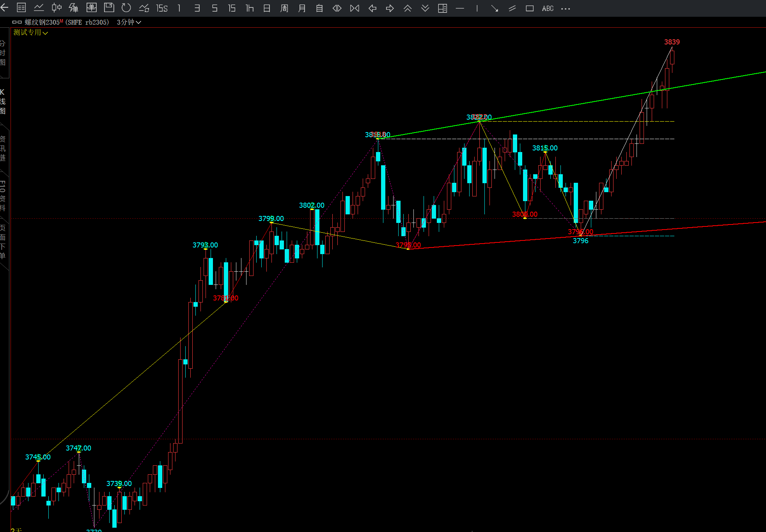The image size is (766, 532).
Task: Click the refresh circular arrow icon
Action: (126, 8)
